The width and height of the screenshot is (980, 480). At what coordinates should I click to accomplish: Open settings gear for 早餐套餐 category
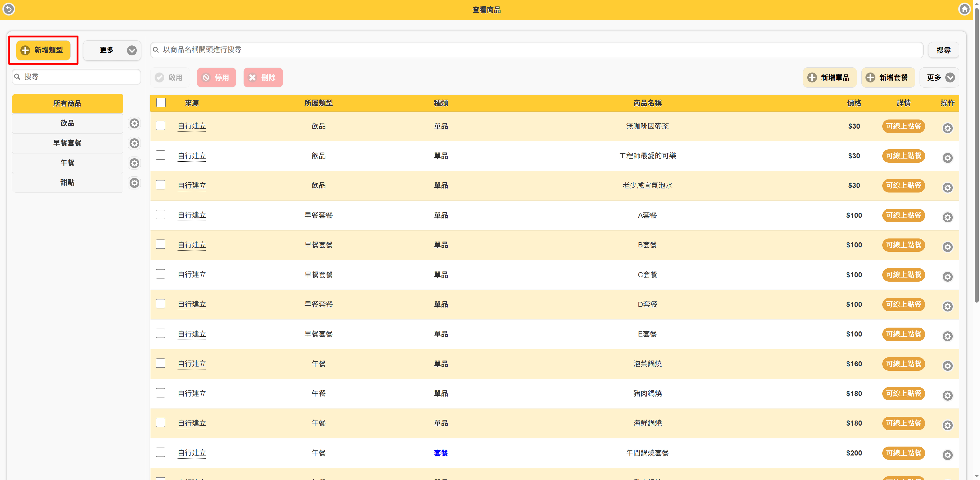(x=134, y=143)
